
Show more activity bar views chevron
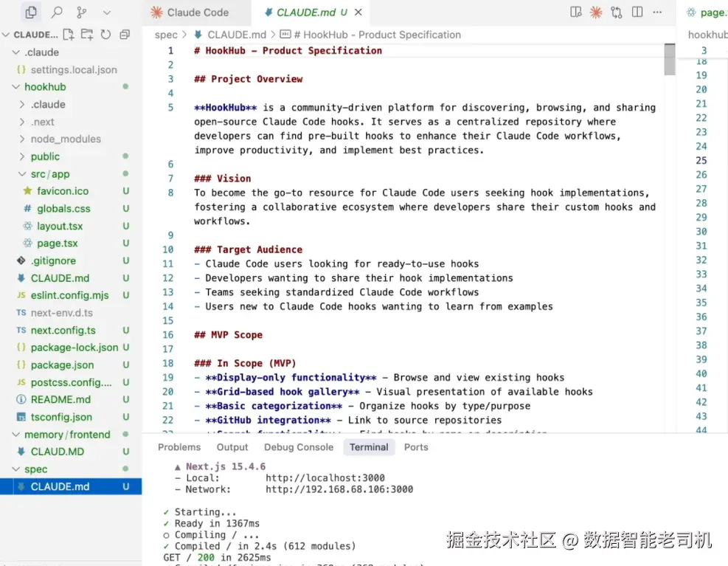click(x=107, y=13)
